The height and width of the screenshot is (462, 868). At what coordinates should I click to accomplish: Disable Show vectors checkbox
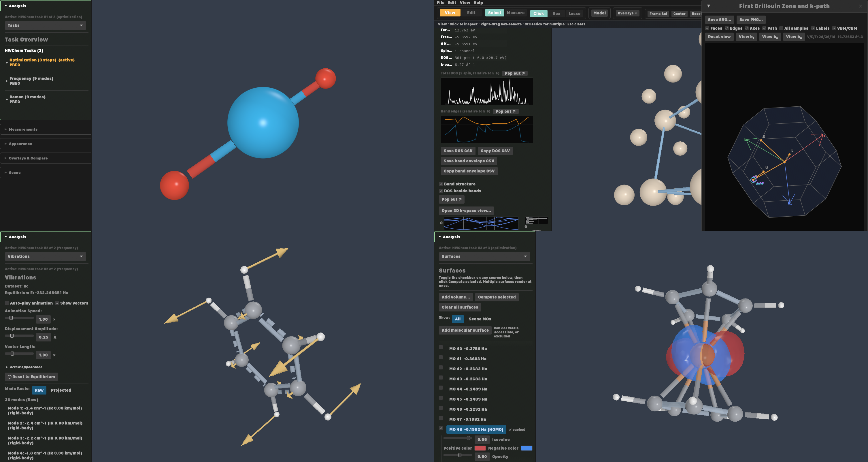57,303
